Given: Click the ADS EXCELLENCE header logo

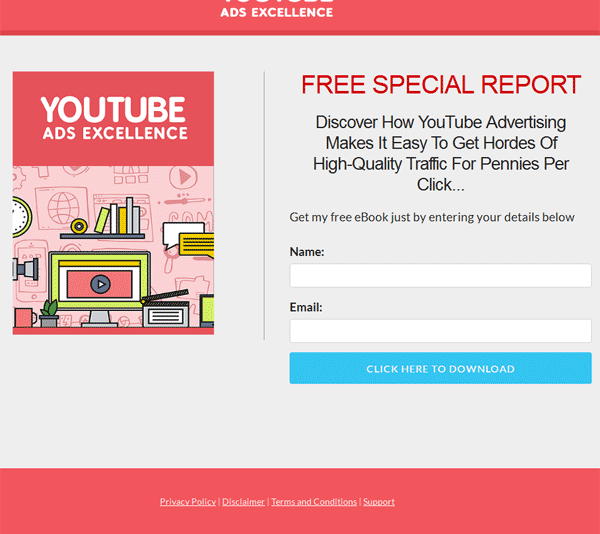Looking at the screenshot, I should click(277, 9).
